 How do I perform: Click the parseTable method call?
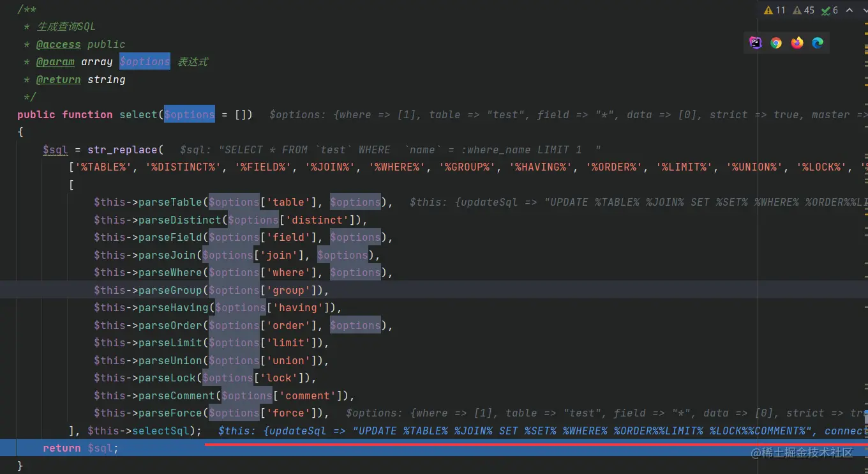(x=170, y=203)
